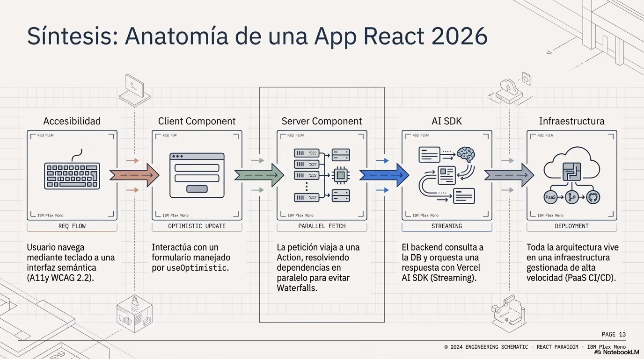Click the 'AI SDK (Streaming)' description text
Screen dimensions: 644x359
438,278
